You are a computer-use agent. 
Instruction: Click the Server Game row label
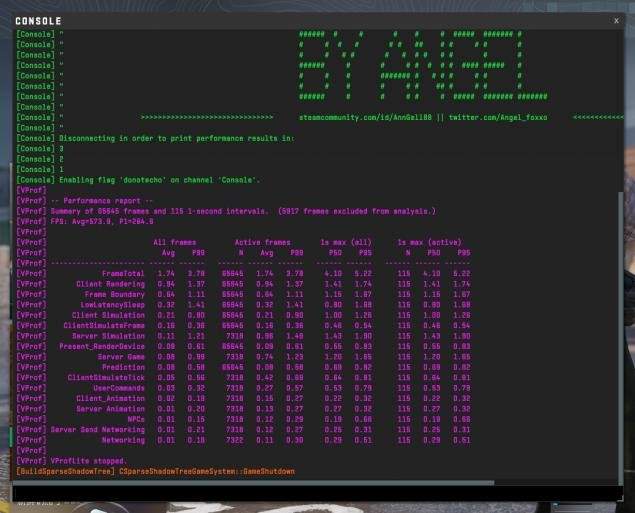click(121, 357)
